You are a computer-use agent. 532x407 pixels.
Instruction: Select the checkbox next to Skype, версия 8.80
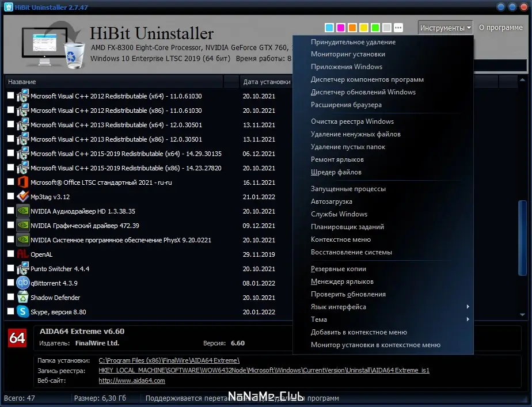10,311
